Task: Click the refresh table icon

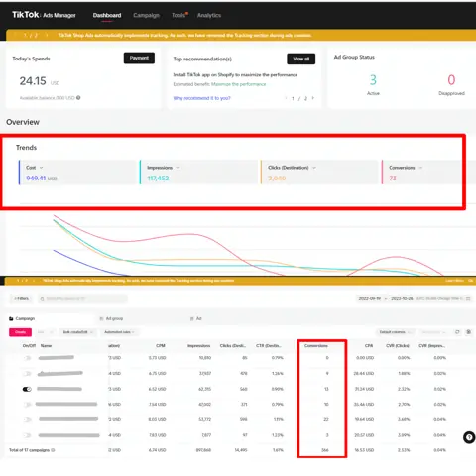Action: coord(457,332)
